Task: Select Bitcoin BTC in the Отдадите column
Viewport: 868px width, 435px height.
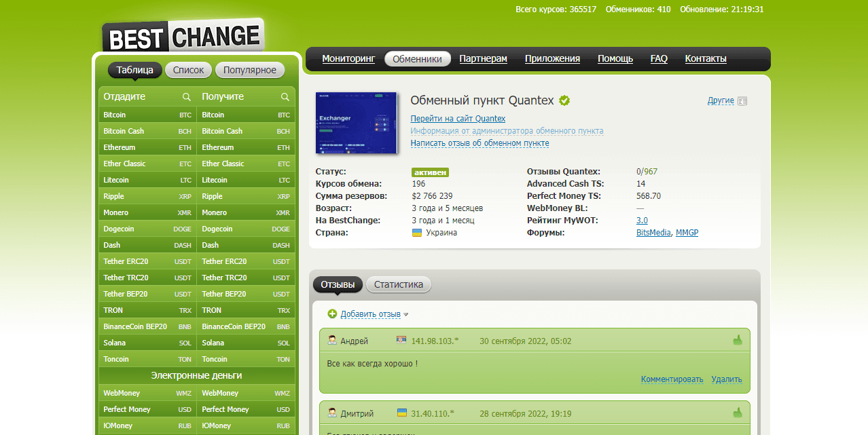Action: tap(147, 115)
